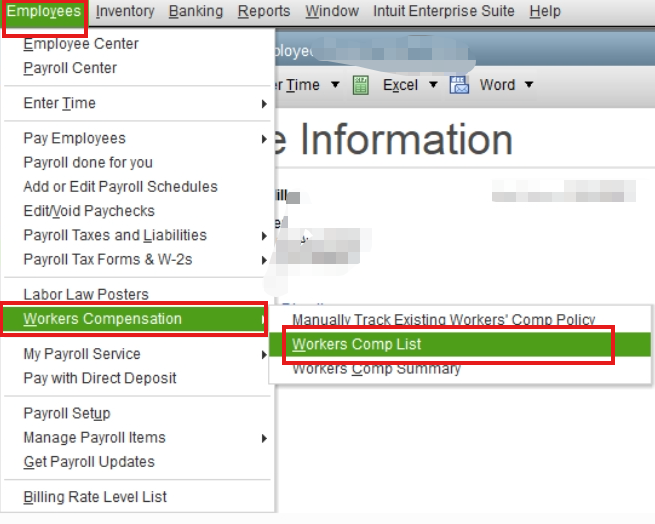Choose Payroll Center from the menu

point(138,68)
